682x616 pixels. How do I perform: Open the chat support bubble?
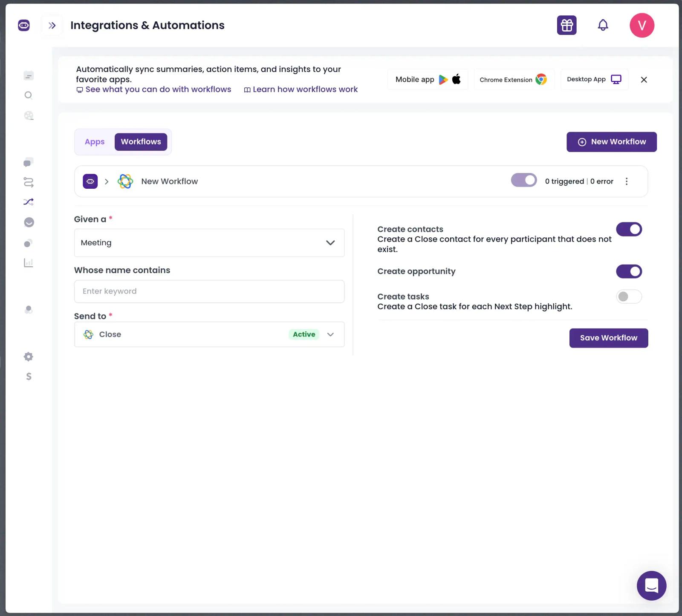tap(651, 585)
